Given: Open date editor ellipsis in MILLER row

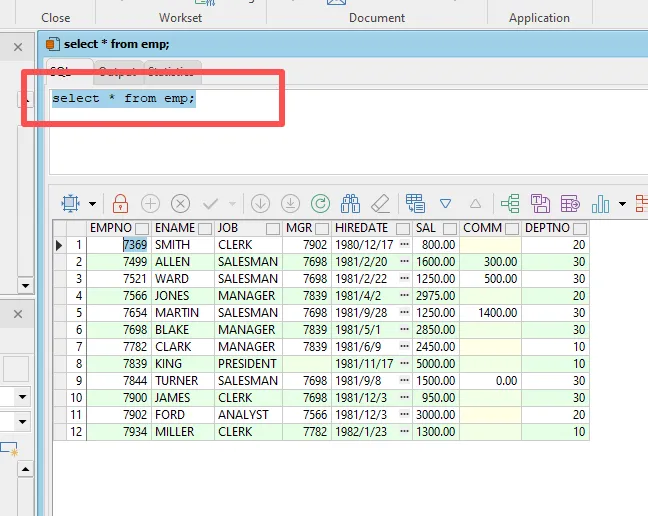Looking at the screenshot, I should tap(405, 431).
